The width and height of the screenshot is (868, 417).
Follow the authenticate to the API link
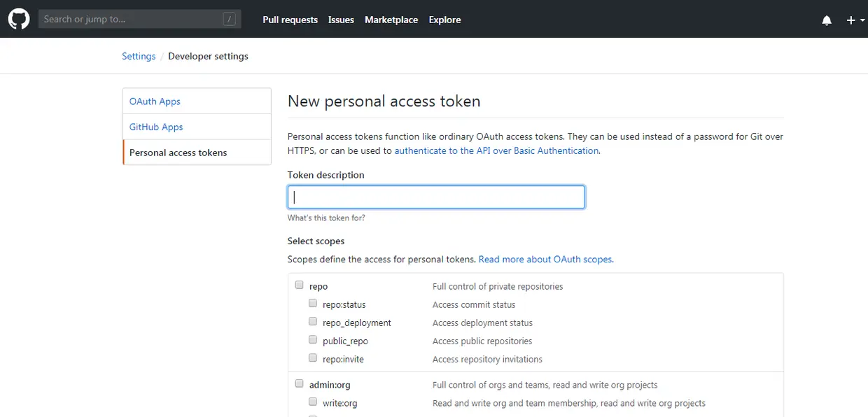tap(496, 150)
